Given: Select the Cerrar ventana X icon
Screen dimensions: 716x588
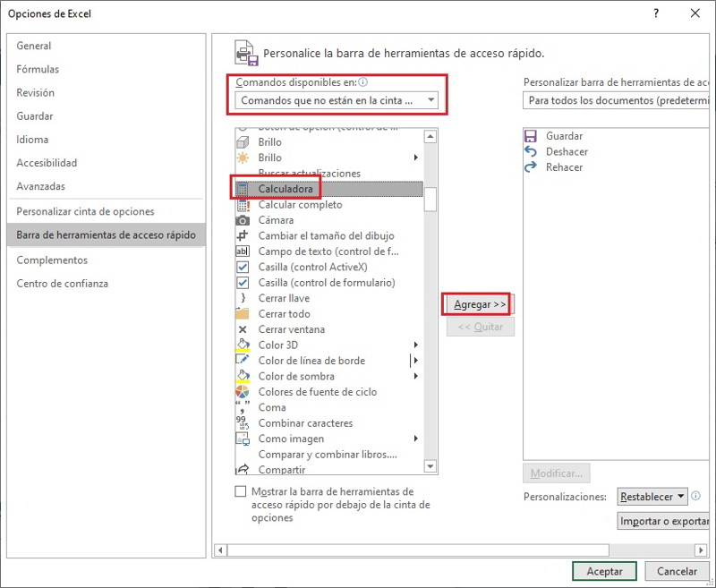Looking at the screenshot, I should click(x=242, y=329).
